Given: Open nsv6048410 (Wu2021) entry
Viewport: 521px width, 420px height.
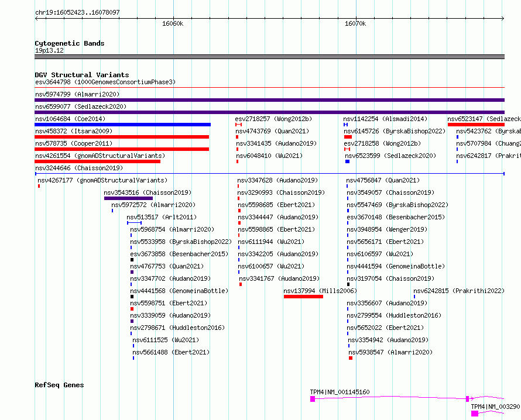Looking at the screenshot, I should [x=269, y=156].
